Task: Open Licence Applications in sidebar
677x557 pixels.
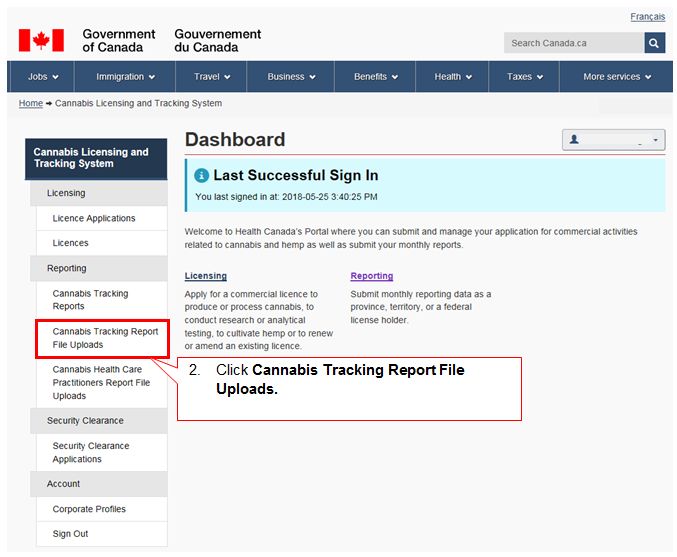Action: (x=94, y=218)
